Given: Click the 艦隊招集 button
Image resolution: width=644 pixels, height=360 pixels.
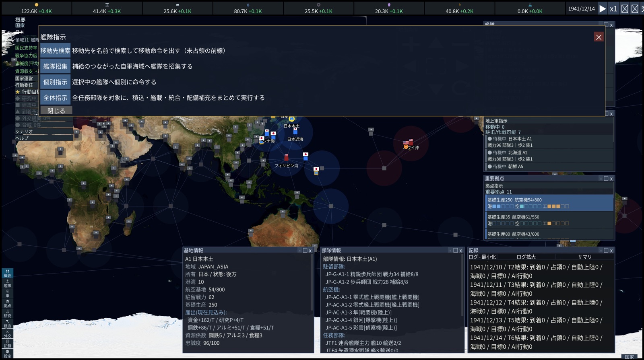Looking at the screenshot, I should point(55,66).
